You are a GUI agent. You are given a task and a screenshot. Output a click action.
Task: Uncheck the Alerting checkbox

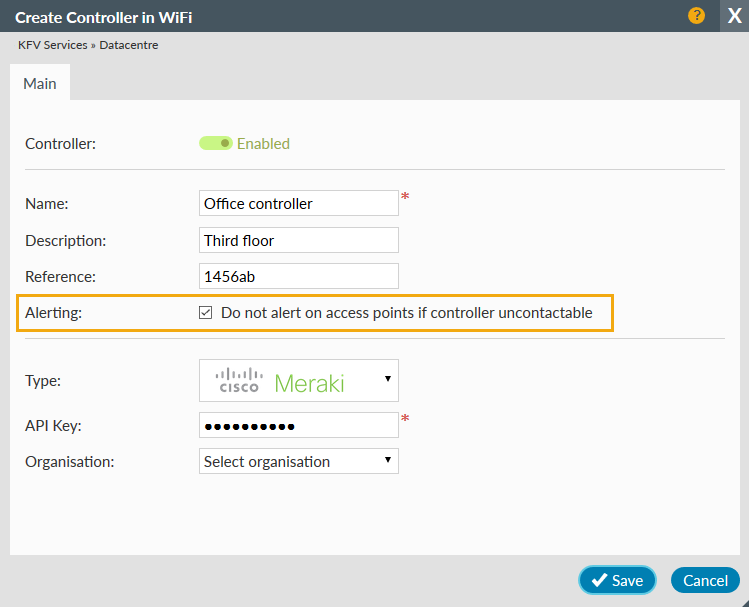[x=206, y=313]
